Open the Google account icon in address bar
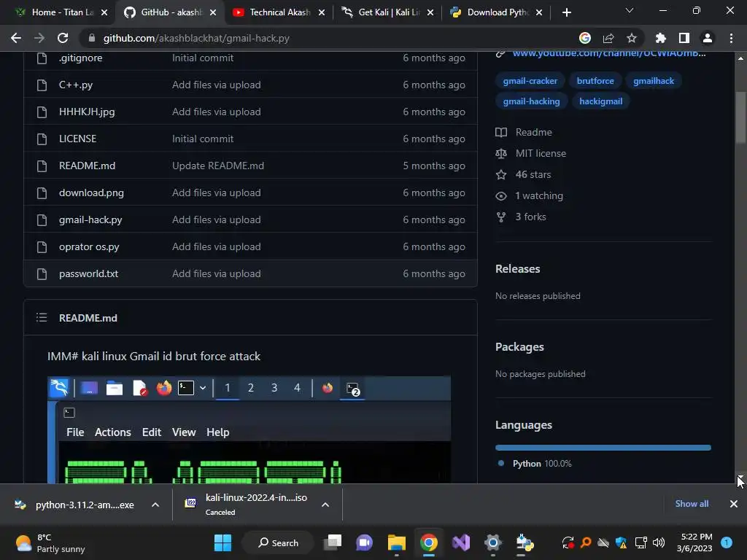The image size is (747, 560). 585,38
